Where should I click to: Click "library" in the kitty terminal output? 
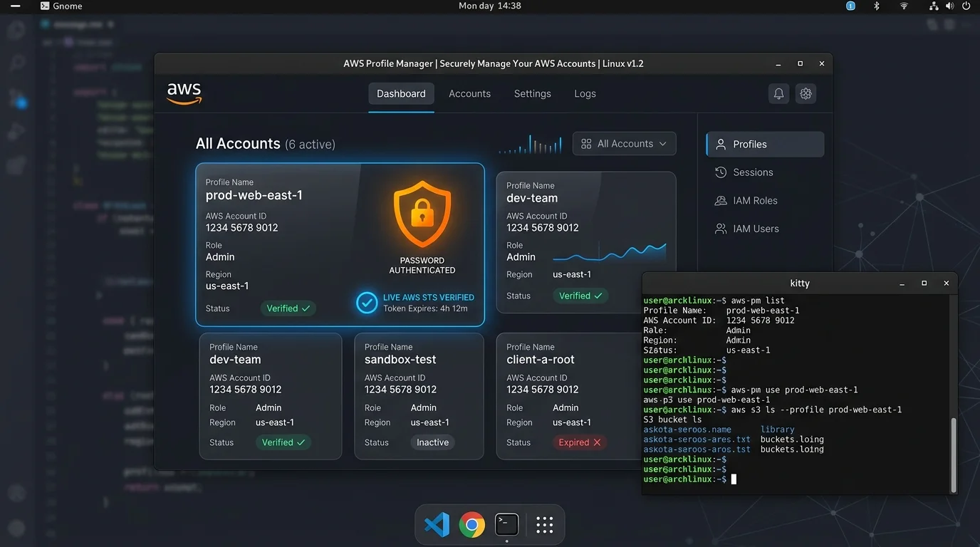pos(778,430)
